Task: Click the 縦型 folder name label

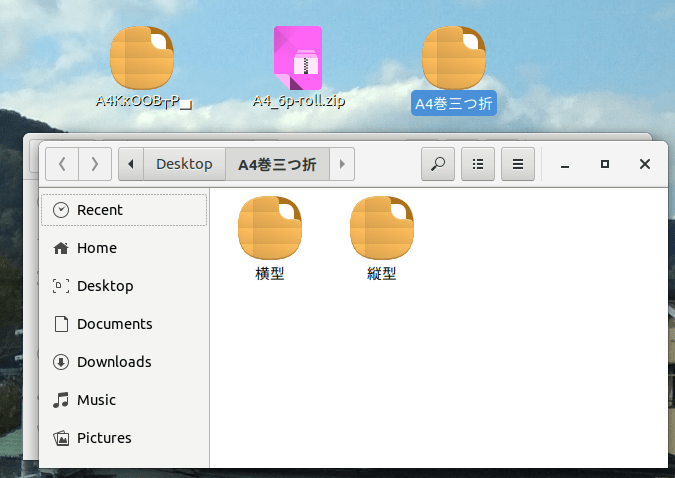Action: (x=382, y=273)
